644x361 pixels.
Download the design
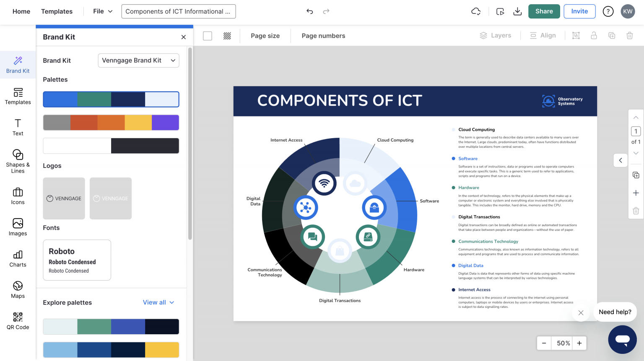[x=517, y=11]
